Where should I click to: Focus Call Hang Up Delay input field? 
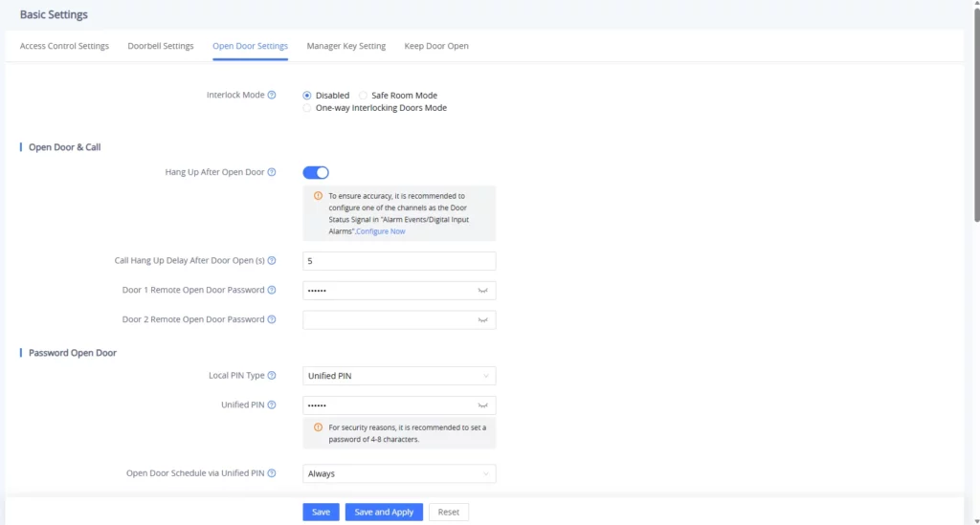pos(399,261)
